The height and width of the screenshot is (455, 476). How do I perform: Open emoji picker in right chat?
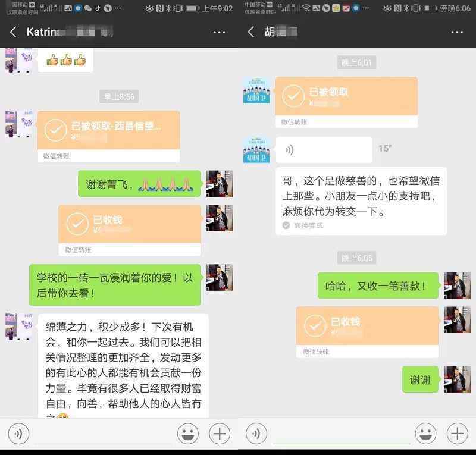(425, 434)
